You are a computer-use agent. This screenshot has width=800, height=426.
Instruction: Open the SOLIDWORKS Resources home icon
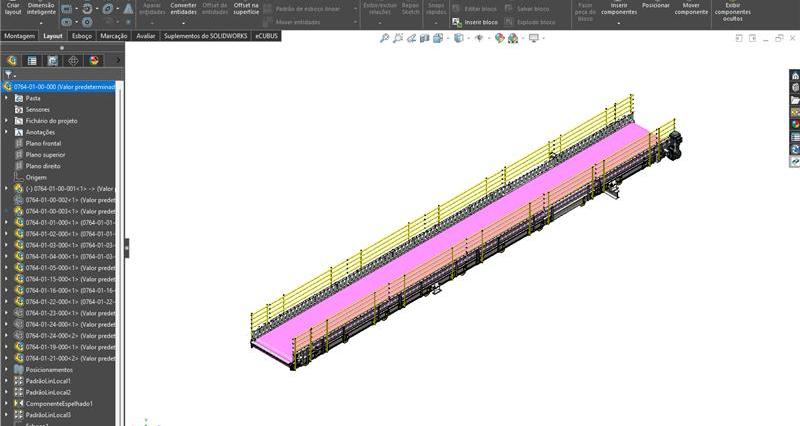click(795, 76)
